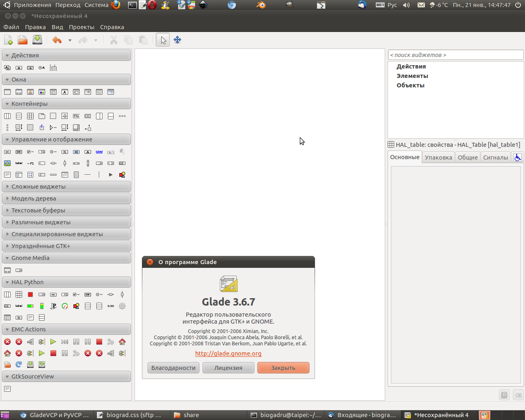Viewport: 525px width, 420px height.
Task: Collapse the HAL Python section
Action: (x=66, y=282)
